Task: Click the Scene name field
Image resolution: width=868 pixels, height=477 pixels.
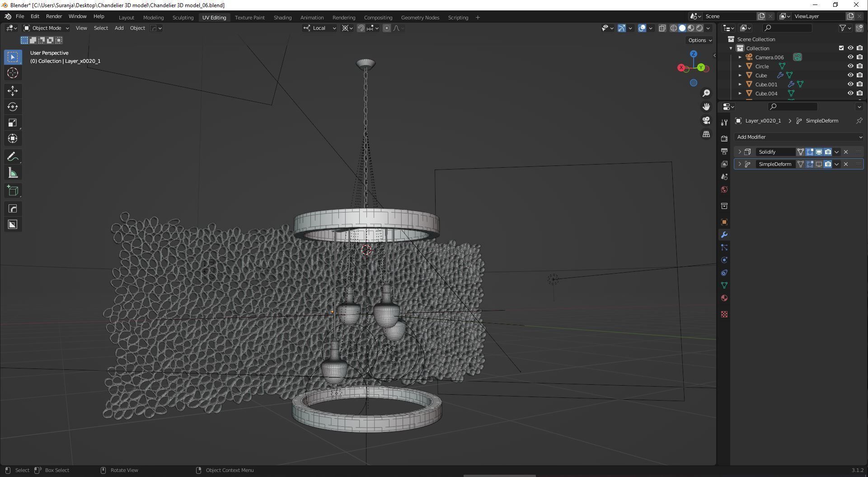Action: [x=731, y=16]
